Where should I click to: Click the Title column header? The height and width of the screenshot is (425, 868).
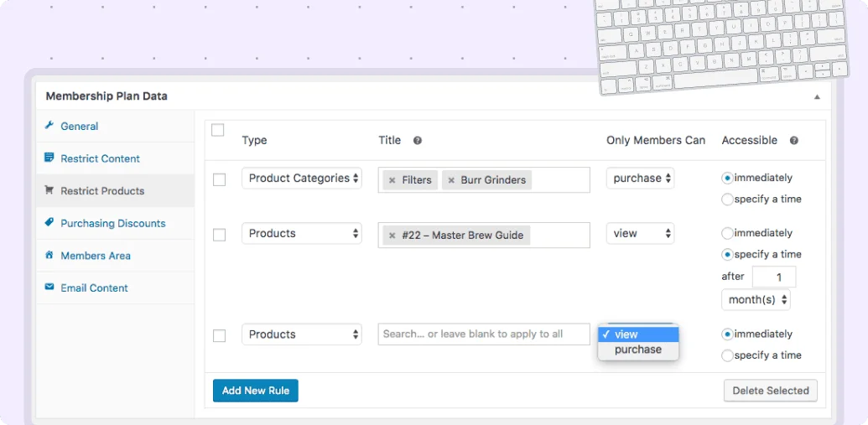pyautogui.click(x=390, y=141)
